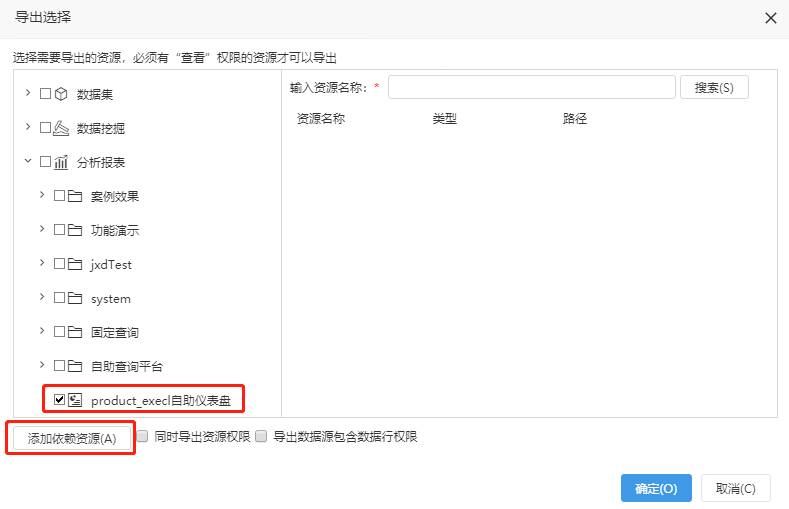Select the 案例效果 tree label
The height and width of the screenshot is (509, 789).
click(x=115, y=197)
